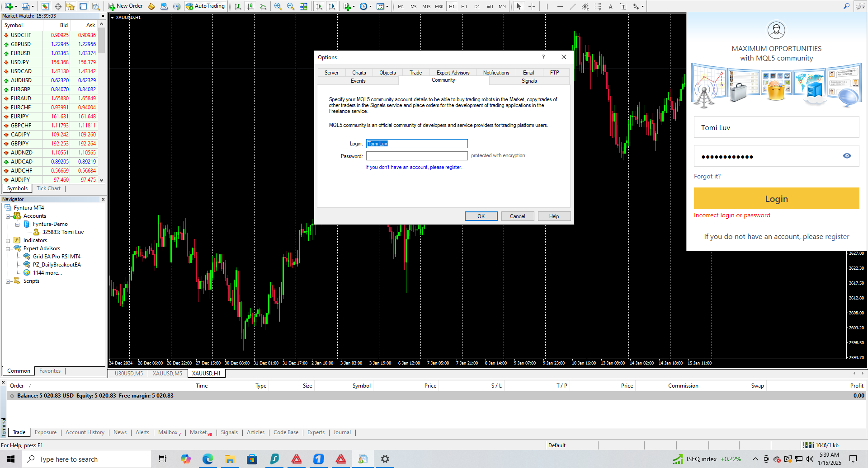
Task: Open the Account History terminal tab
Action: point(85,432)
